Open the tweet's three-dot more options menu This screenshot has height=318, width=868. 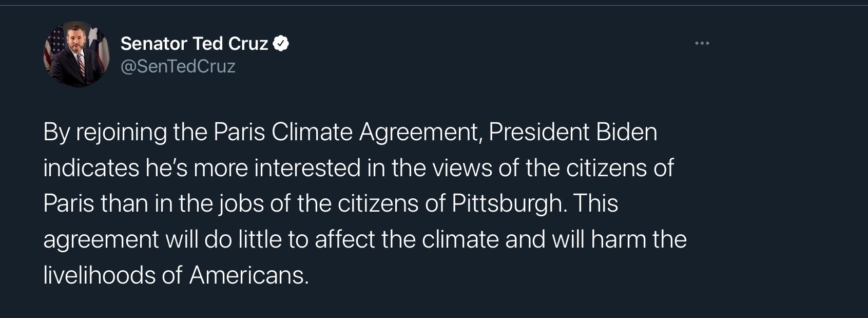pos(702,44)
